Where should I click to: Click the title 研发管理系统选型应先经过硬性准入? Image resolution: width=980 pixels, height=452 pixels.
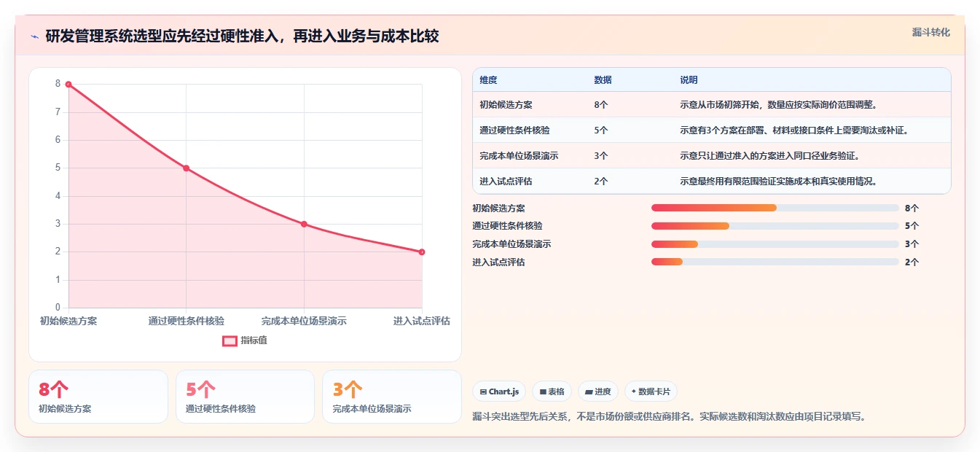pos(242,36)
